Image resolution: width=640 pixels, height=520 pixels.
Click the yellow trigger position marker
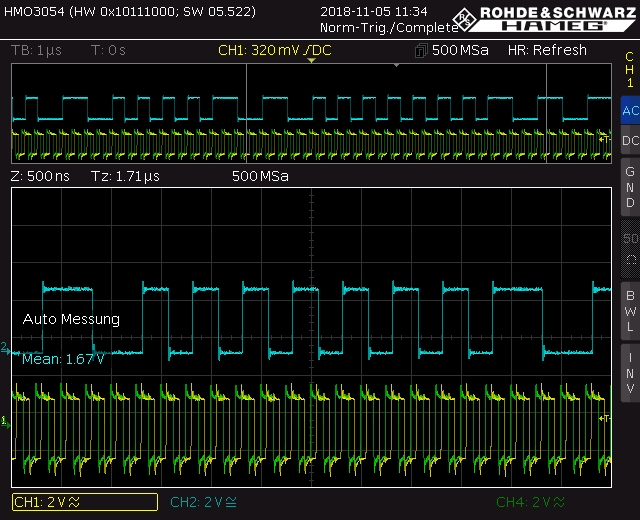[311, 61]
